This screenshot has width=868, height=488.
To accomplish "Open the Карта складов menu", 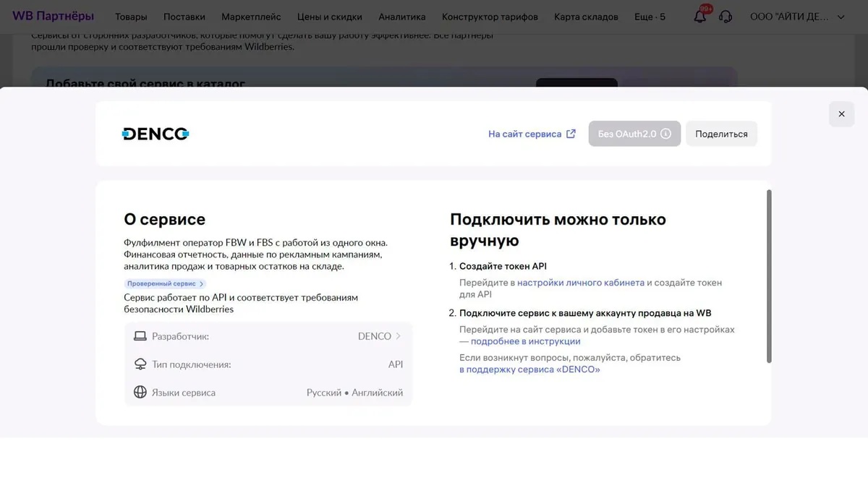I will (x=586, y=17).
